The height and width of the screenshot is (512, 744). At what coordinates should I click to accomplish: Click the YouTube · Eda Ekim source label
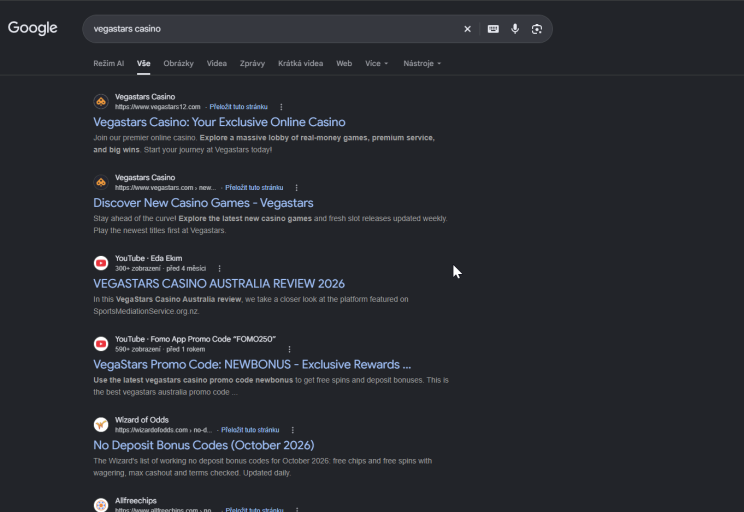(149, 258)
